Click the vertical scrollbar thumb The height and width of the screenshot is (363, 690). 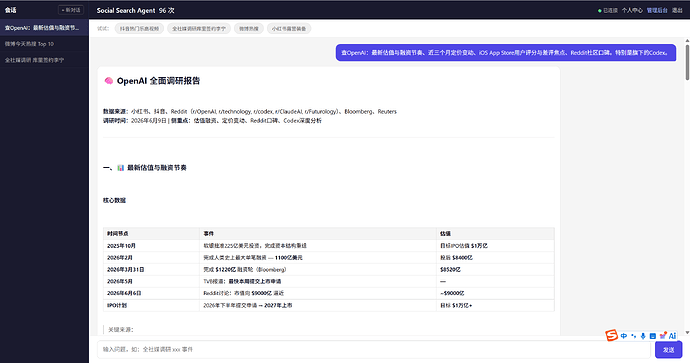coord(687,62)
